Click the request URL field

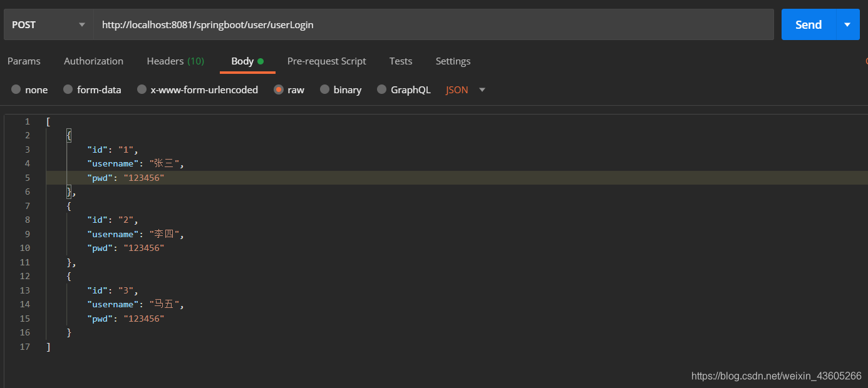(433, 24)
